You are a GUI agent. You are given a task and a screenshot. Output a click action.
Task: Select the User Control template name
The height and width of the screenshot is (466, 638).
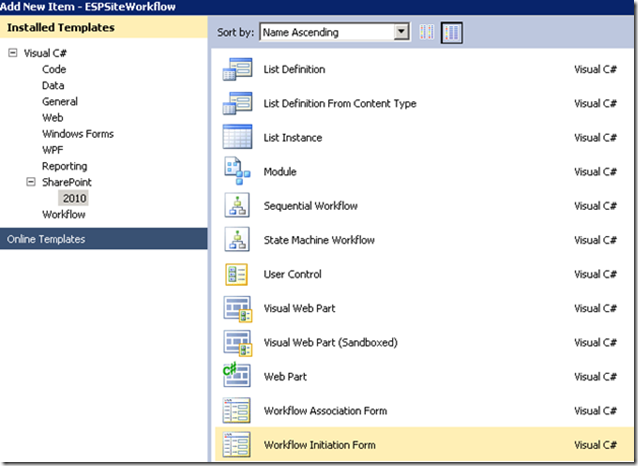[x=293, y=274]
